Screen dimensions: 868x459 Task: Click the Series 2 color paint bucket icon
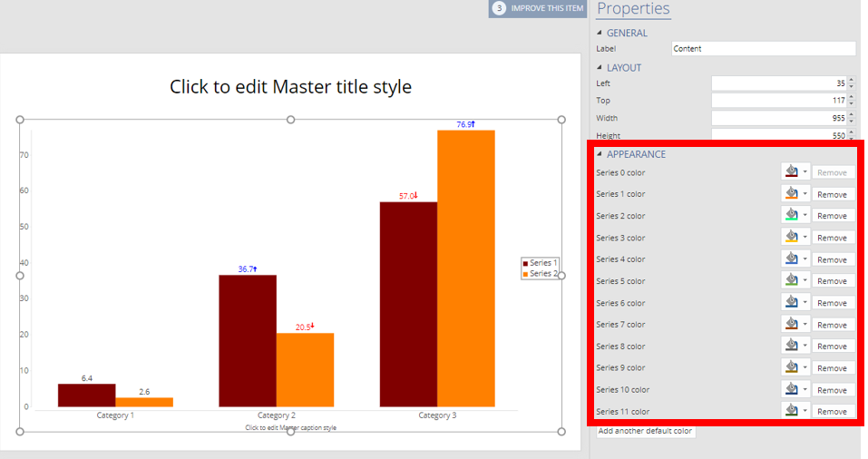coord(791,216)
